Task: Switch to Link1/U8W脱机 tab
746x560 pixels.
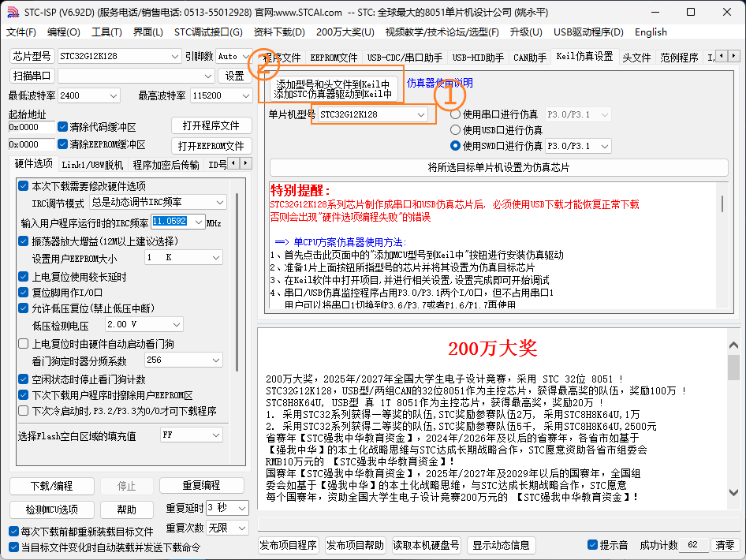Action: pos(92,165)
